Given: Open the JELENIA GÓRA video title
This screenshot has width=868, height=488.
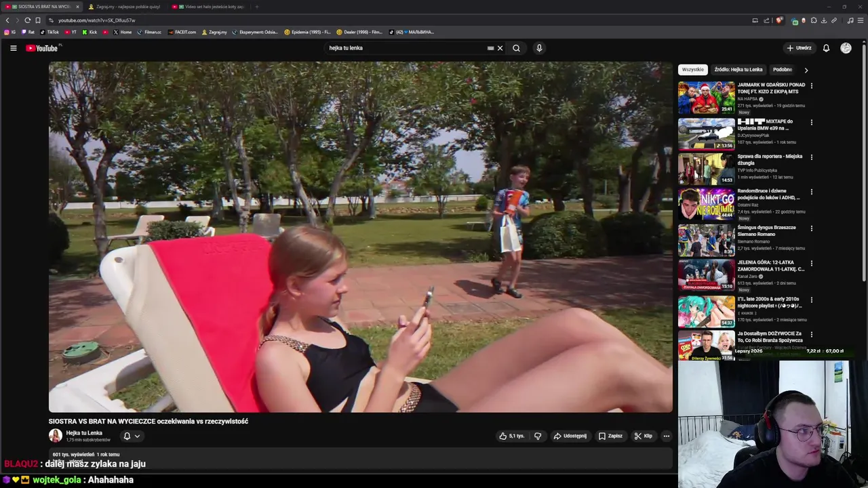Looking at the screenshot, I should point(771,266).
